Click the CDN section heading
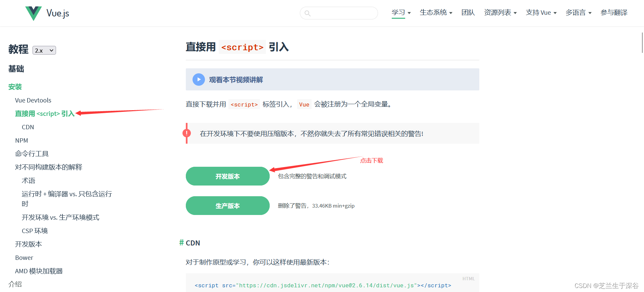 [x=193, y=243]
